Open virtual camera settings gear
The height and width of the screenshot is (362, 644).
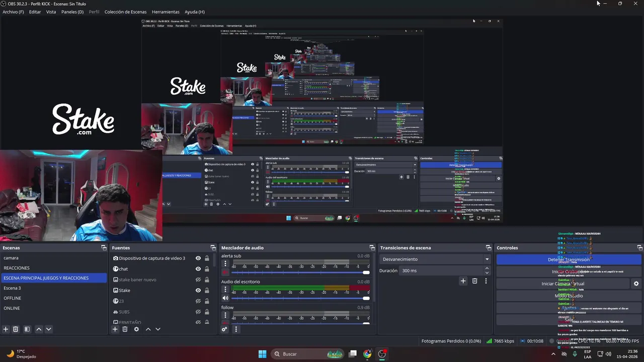[636, 284]
